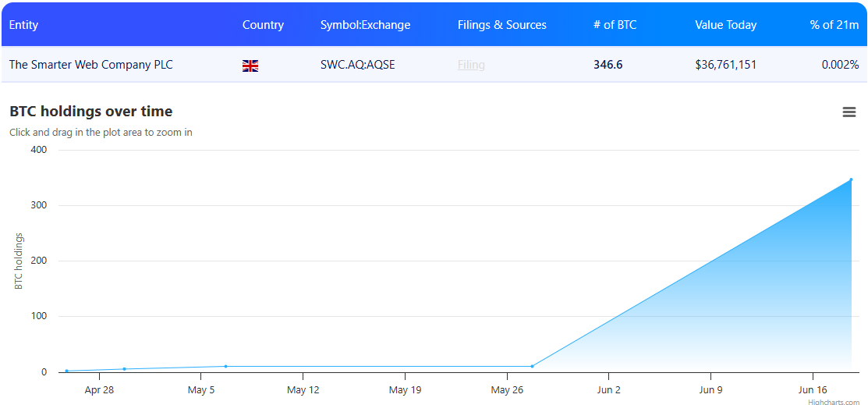The width and height of the screenshot is (868, 405).
Task: Click the BTC holdings y-axis title
Action: [18, 261]
